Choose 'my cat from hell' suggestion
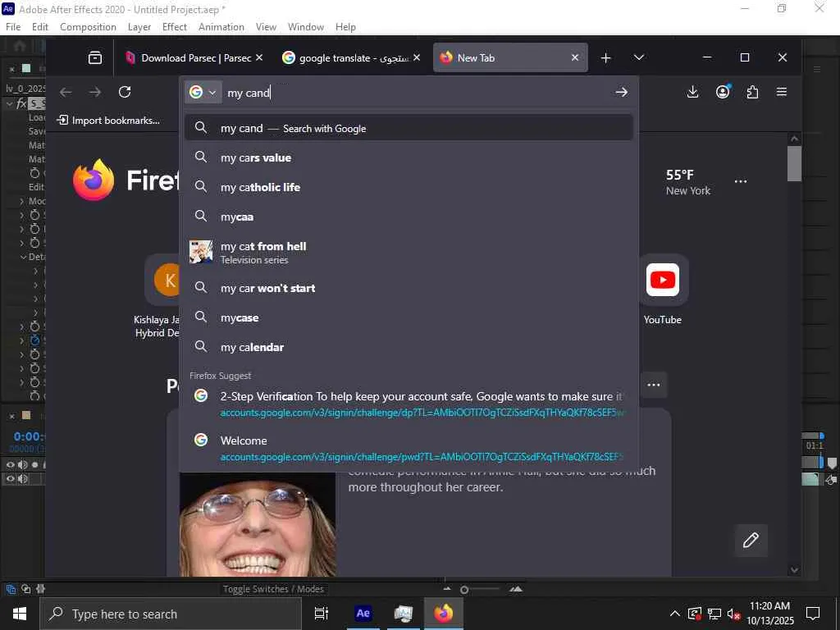840x630 pixels. click(409, 253)
